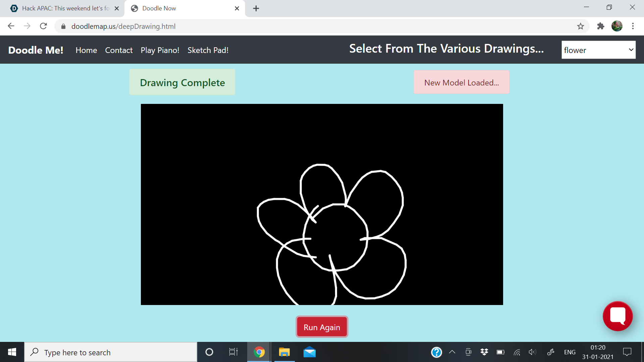Open a new browser tab
This screenshot has width=644, height=362.
256,8
